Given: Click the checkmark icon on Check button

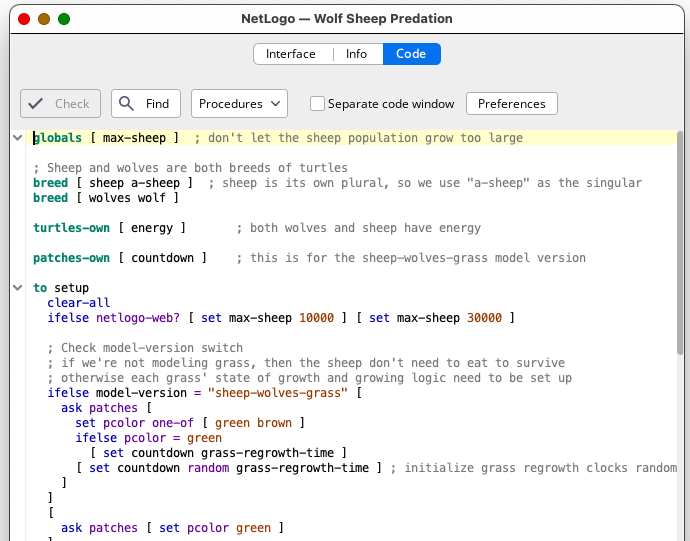Looking at the screenshot, I should (x=37, y=104).
